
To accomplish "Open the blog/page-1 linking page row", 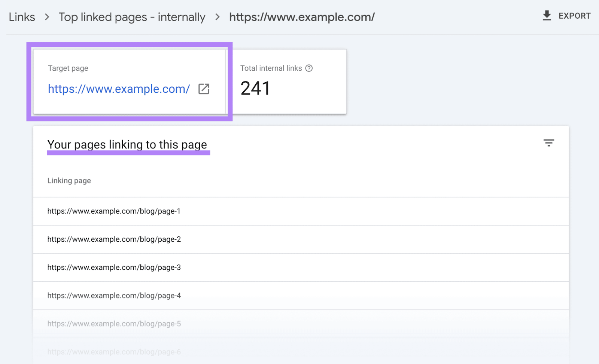I will (114, 211).
